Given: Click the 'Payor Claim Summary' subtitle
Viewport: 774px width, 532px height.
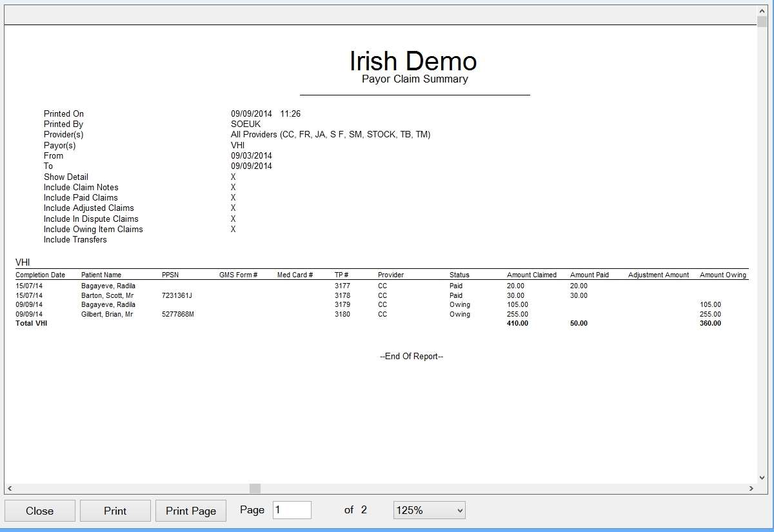Looking at the screenshot, I should click(415, 79).
